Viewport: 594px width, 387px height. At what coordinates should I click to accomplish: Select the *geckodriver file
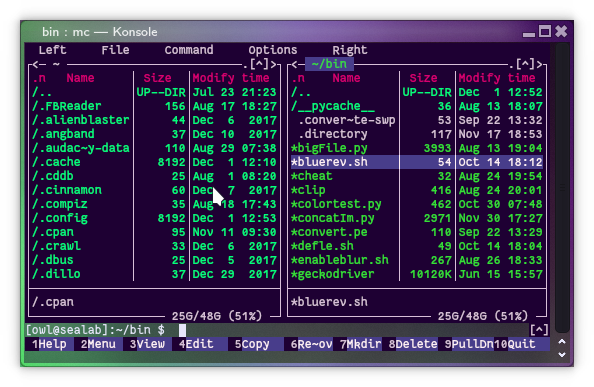(x=417, y=274)
